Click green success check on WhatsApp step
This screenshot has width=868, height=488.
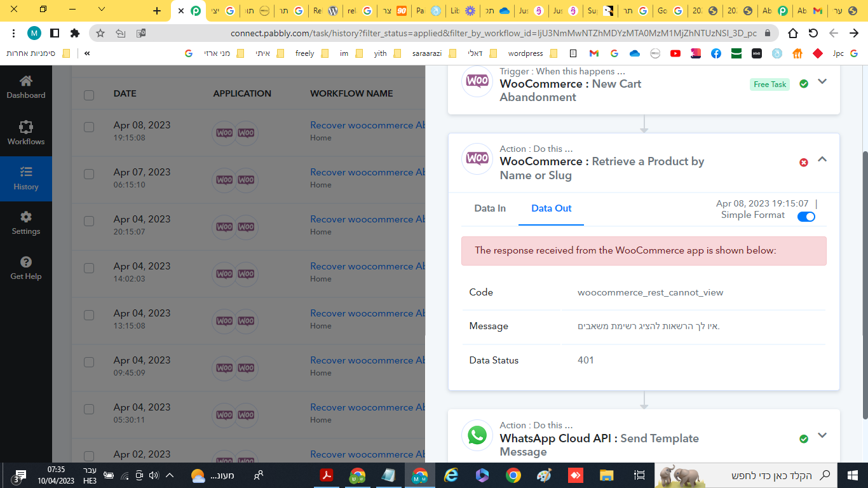pos(804,438)
